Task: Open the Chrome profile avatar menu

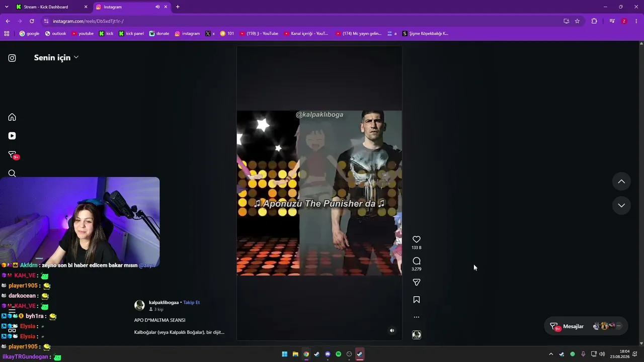Action: [x=624, y=21]
